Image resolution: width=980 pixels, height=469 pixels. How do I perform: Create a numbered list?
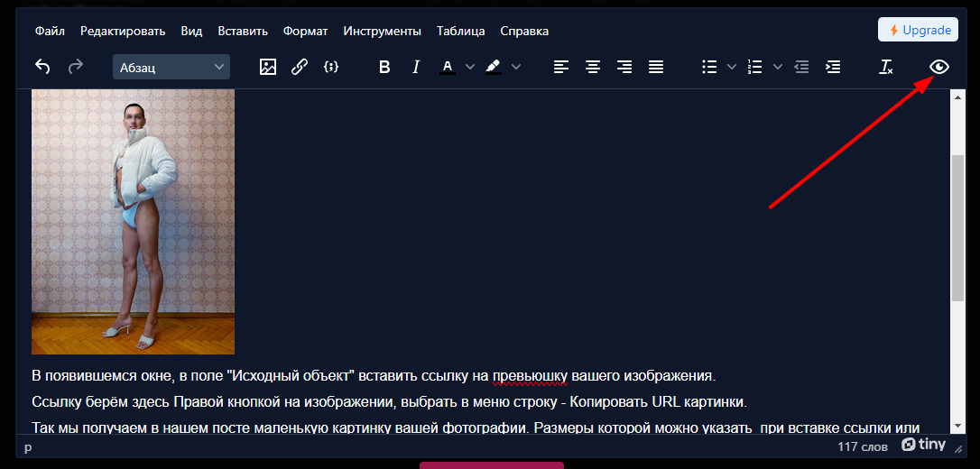click(755, 67)
